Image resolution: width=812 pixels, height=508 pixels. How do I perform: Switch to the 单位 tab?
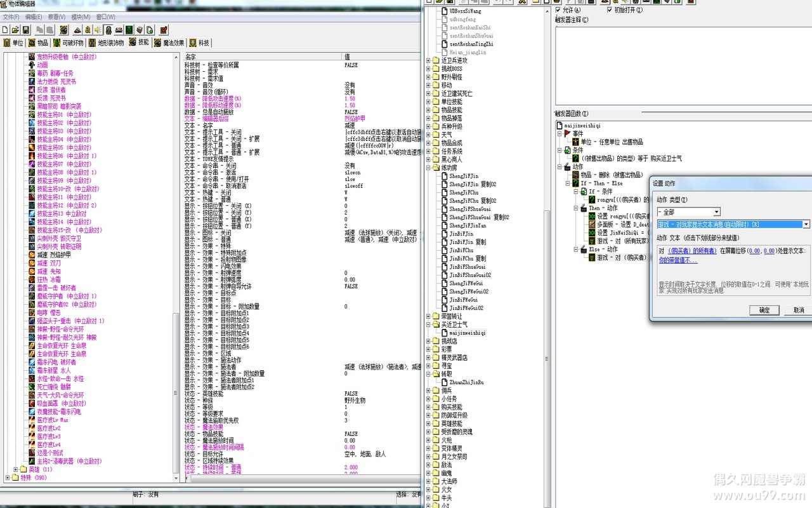(x=13, y=43)
